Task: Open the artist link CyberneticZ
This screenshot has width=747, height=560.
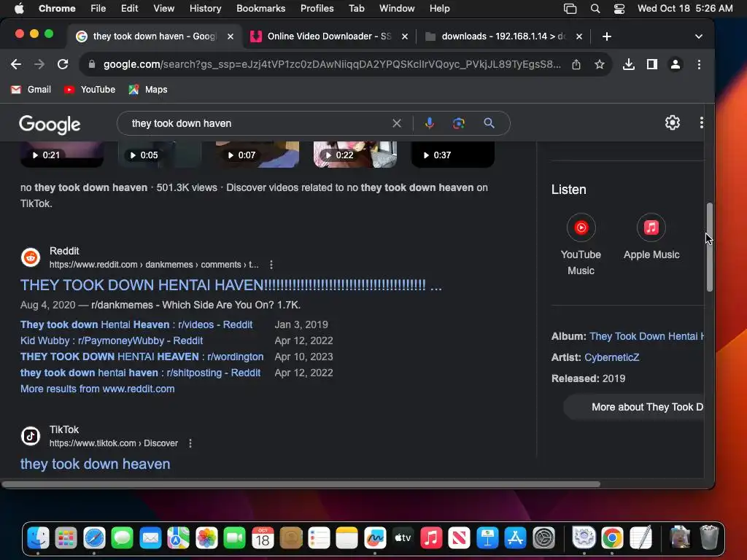Action: pos(612,357)
